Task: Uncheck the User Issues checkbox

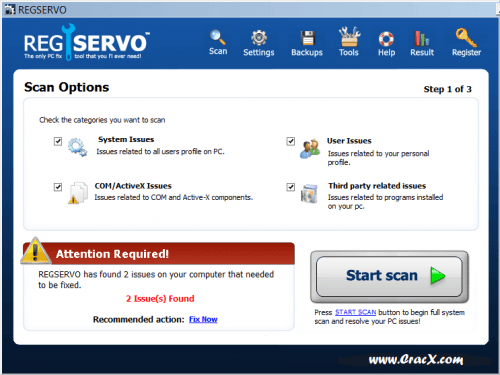Action: pos(291,141)
